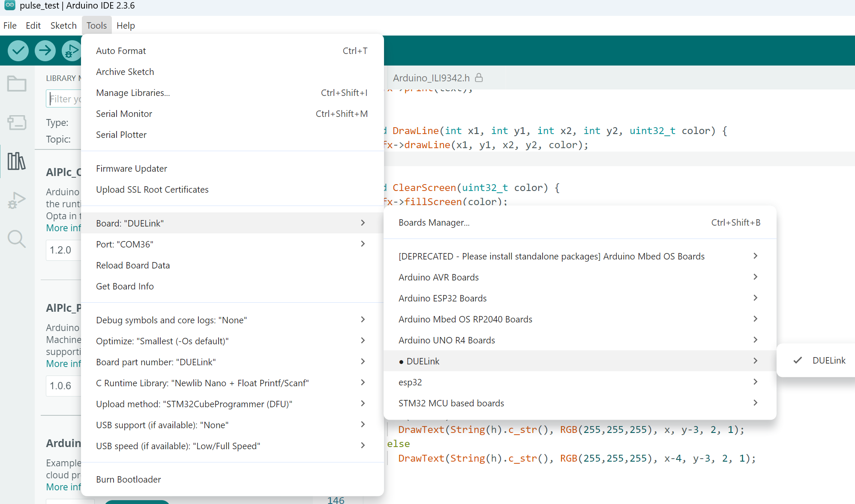Open the Sketchbook folder sidebar icon
This screenshot has width=855, height=504.
coord(17,84)
